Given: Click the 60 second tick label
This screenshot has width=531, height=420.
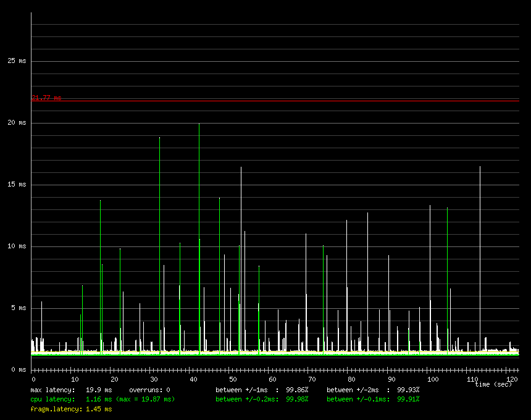Looking at the screenshot, I should click(273, 379).
